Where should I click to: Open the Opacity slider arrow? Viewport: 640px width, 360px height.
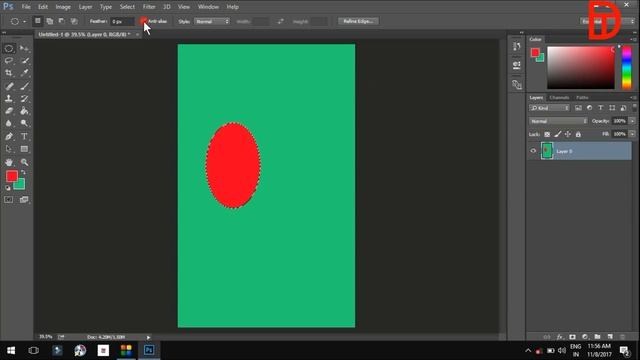pos(632,121)
